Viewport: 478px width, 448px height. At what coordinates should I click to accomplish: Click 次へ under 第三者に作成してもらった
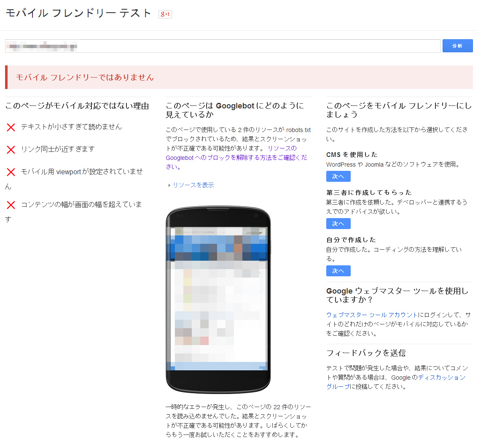click(x=338, y=224)
